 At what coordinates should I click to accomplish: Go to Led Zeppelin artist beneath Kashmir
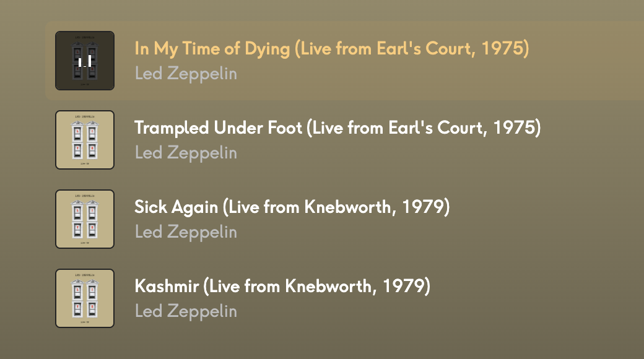coord(186,311)
